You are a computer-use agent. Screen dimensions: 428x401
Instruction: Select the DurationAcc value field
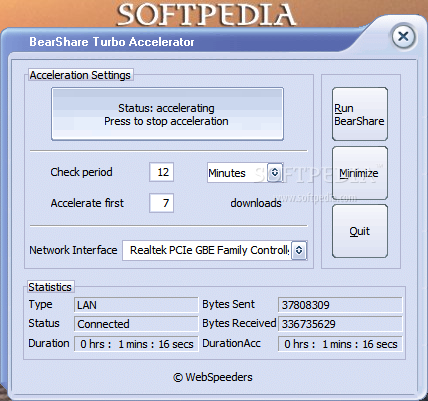coord(340,344)
